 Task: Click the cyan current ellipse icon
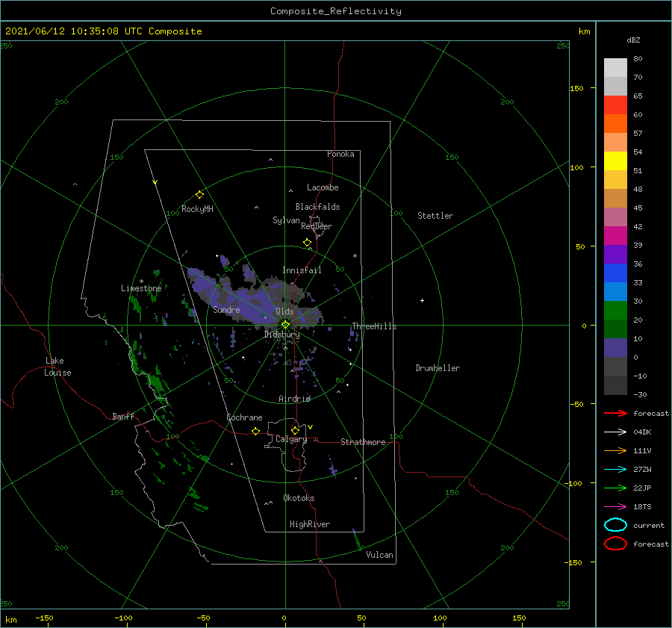coord(615,525)
